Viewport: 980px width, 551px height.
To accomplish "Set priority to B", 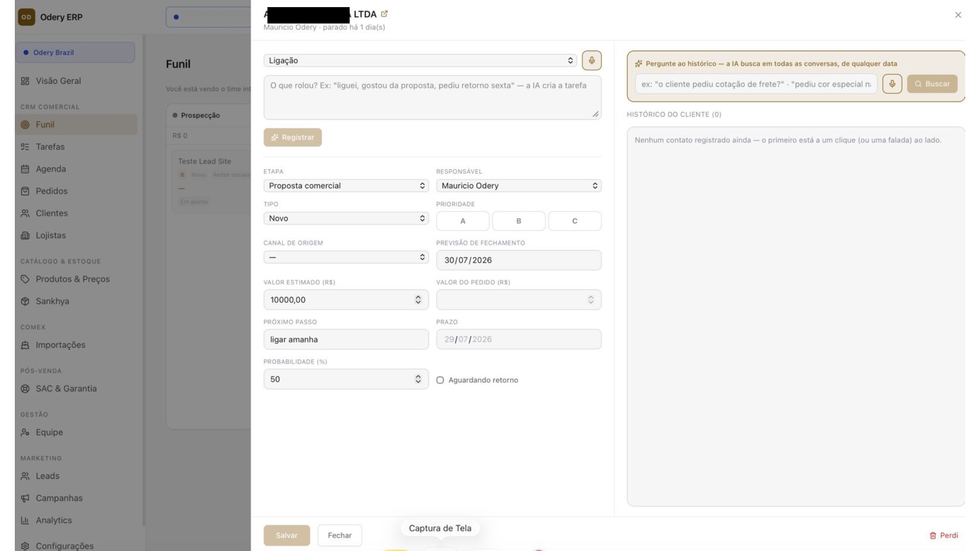I will pyautogui.click(x=519, y=221).
